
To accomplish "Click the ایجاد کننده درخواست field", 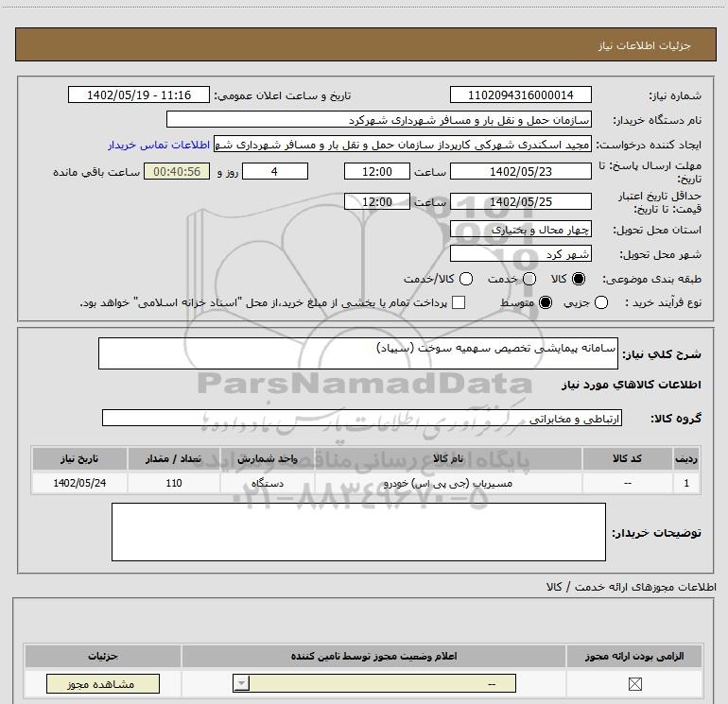I will [403, 145].
